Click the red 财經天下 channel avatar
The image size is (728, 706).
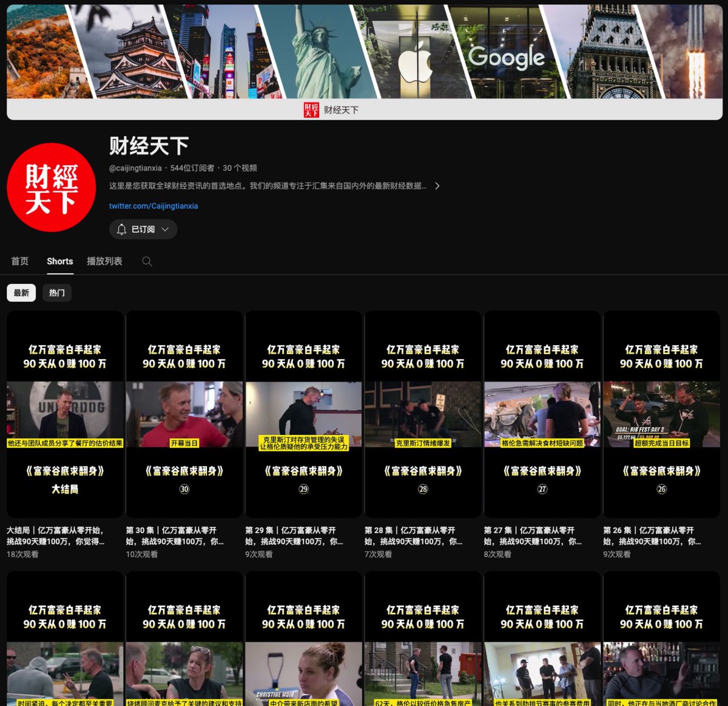tap(52, 187)
